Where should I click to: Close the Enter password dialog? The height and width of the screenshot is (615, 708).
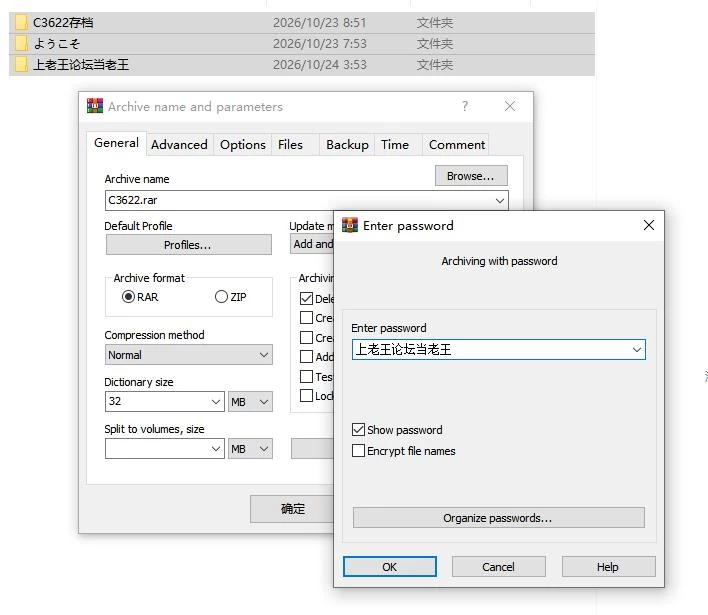click(649, 225)
